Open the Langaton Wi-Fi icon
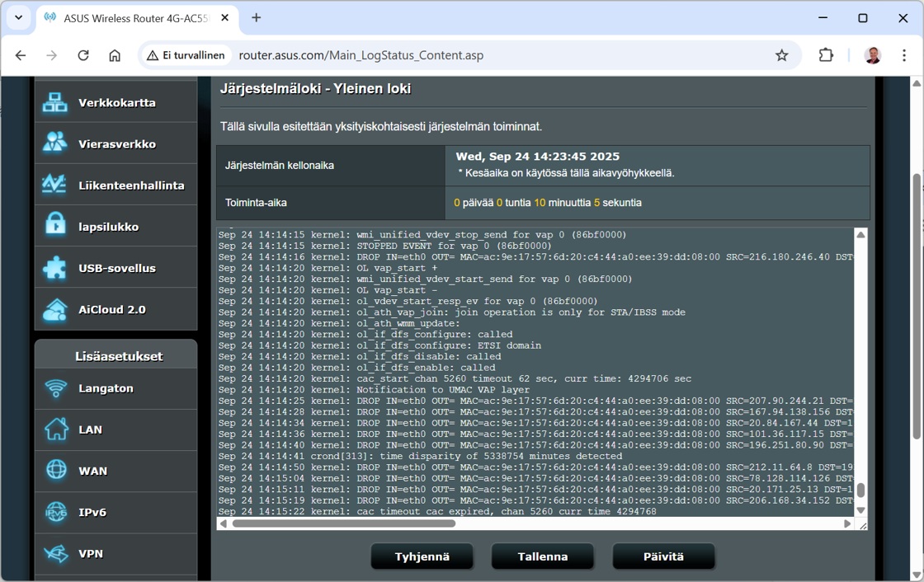Screen dimensions: 924x582 56,388
